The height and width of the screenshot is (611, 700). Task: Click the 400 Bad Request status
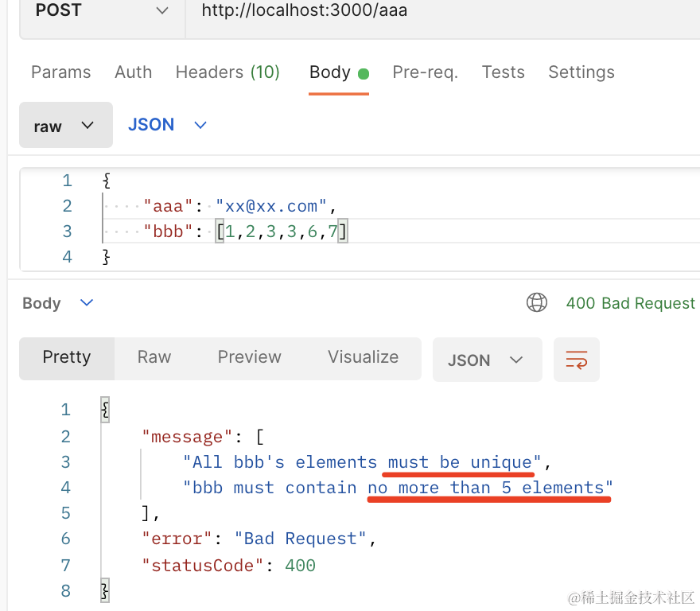630,303
